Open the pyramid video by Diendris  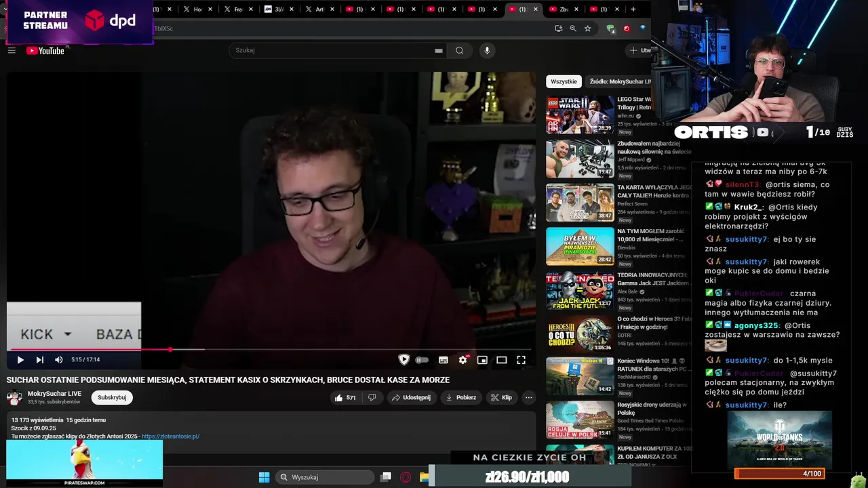tap(580, 246)
